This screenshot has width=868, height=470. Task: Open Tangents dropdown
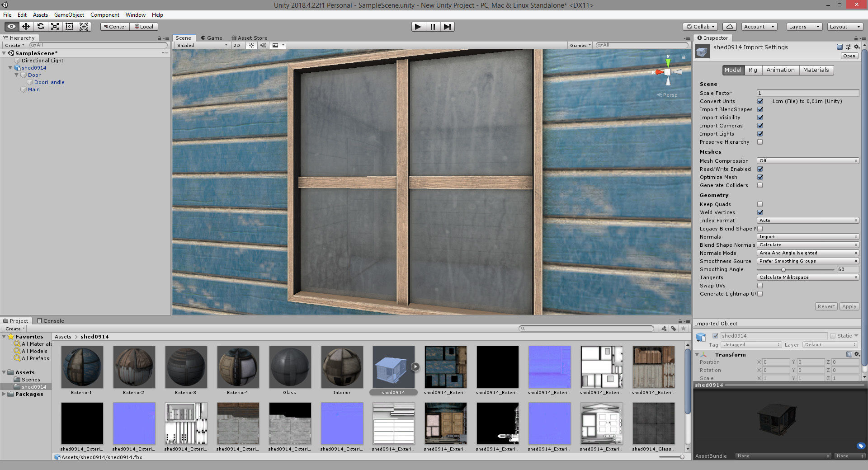pyautogui.click(x=807, y=277)
